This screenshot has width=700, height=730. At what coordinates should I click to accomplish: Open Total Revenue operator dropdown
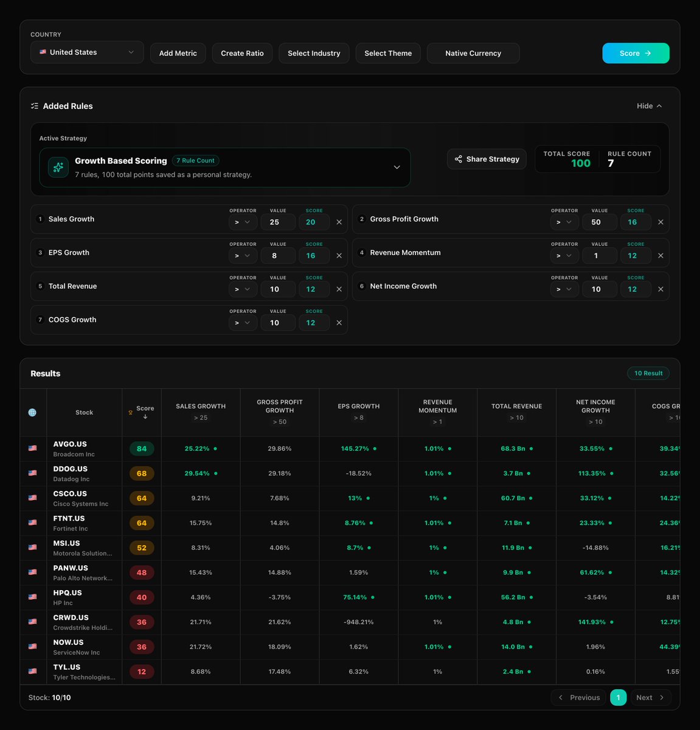243,289
